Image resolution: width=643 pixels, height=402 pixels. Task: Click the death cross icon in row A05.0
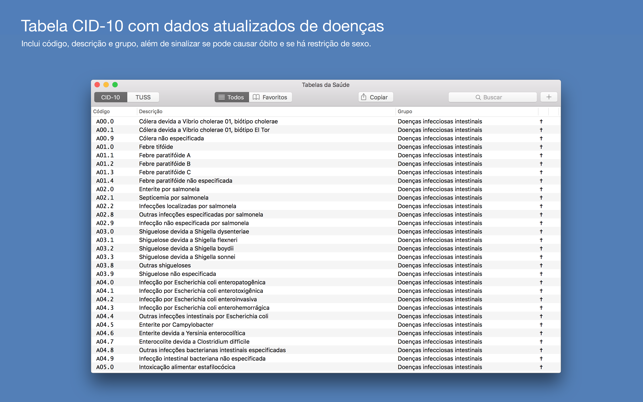tap(541, 367)
